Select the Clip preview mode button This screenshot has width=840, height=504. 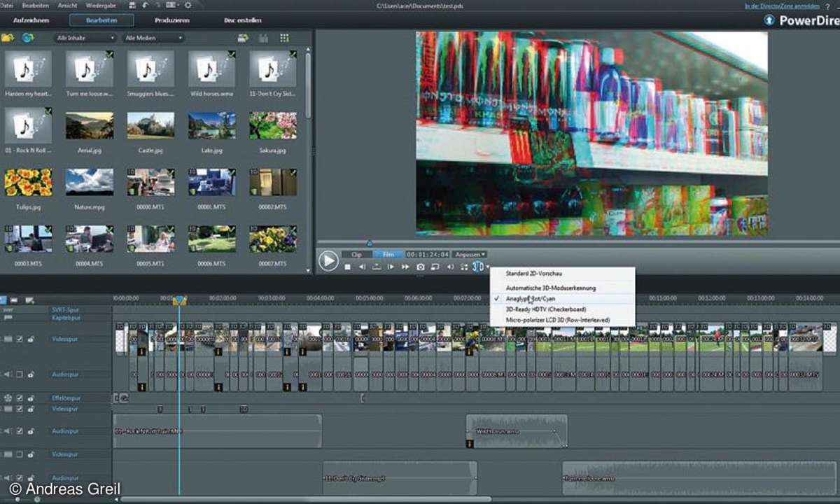click(357, 254)
